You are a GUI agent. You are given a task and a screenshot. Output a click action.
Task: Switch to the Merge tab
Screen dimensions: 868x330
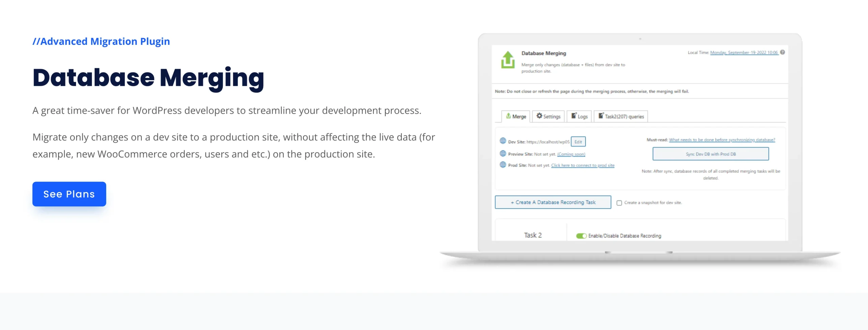(516, 116)
